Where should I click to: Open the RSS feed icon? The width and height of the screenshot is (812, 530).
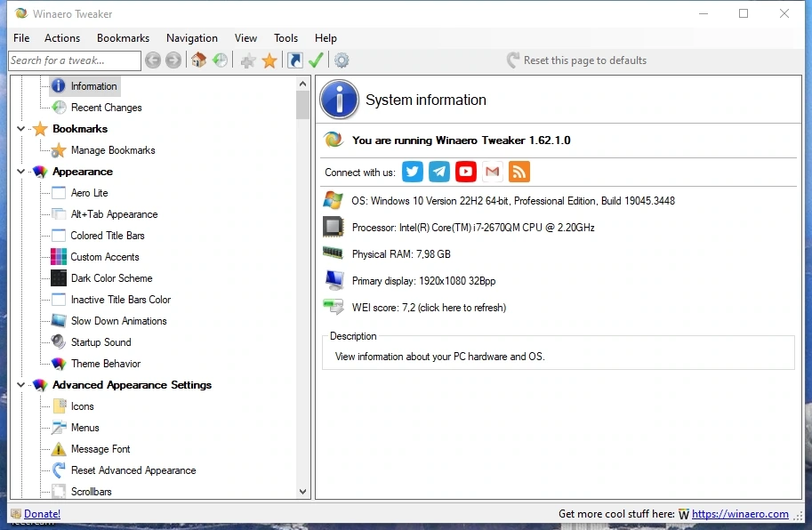(x=519, y=172)
